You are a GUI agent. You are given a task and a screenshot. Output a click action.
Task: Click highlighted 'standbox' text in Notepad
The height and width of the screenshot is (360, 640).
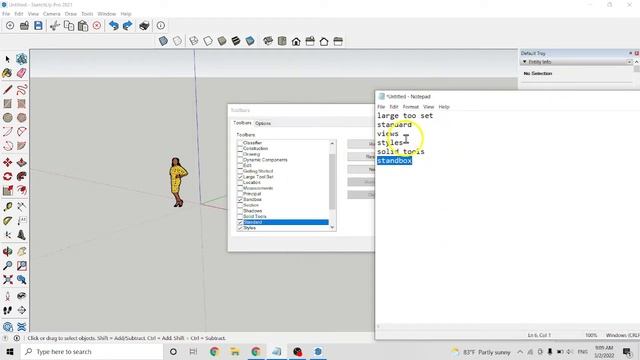coord(394,161)
